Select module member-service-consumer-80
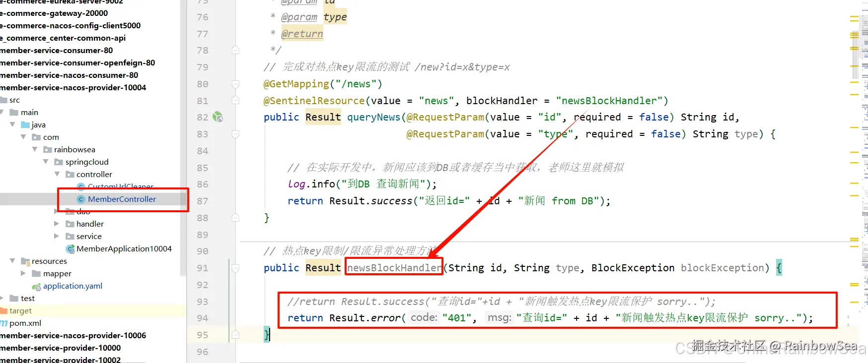 coord(56,50)
